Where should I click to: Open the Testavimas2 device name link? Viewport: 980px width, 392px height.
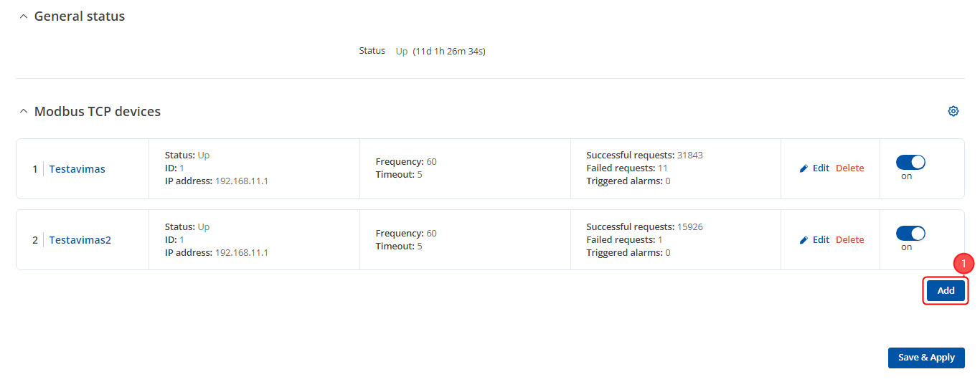(x=80, y=240)
